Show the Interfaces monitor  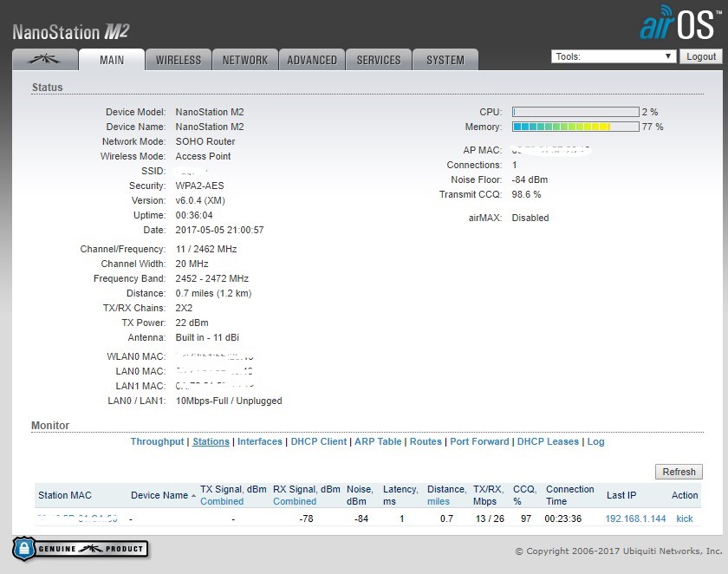pos(259,441)
